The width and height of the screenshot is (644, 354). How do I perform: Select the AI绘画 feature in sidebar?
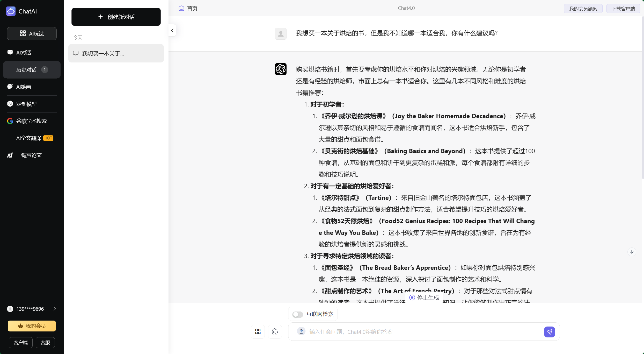pyautogui.click(x=23, y=87)
